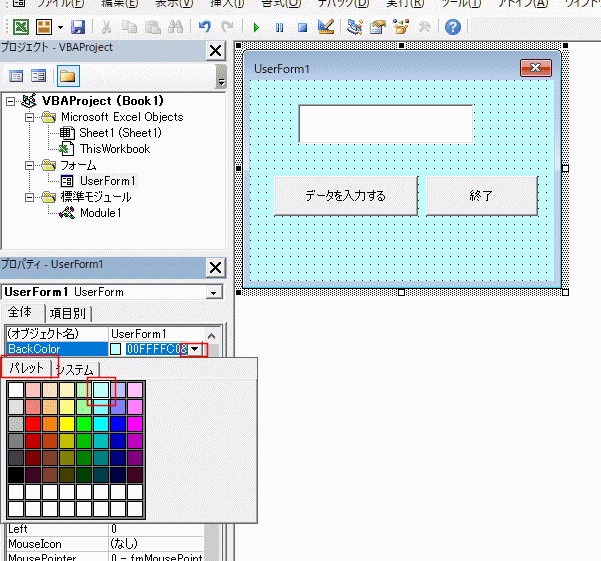
Task: Open the BackColor dropdown arrow
Action: pyautogui.click(x=194, y=349)
